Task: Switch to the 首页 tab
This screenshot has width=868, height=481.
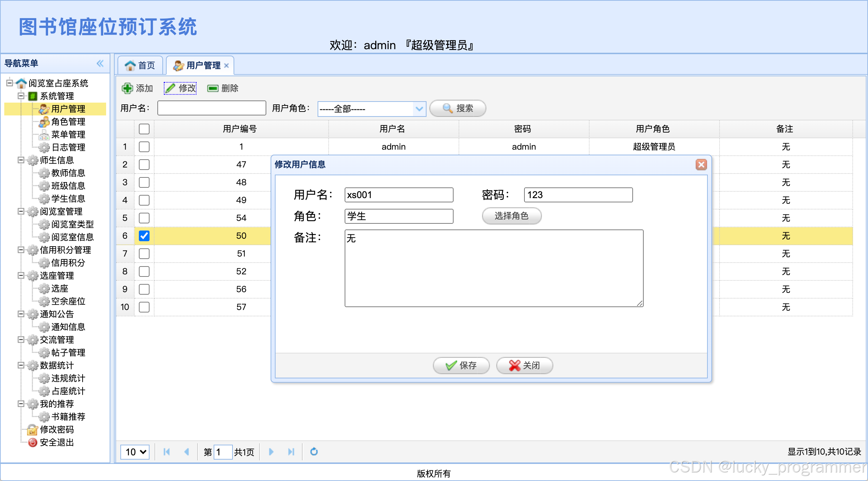Action: tap(140, 66)
